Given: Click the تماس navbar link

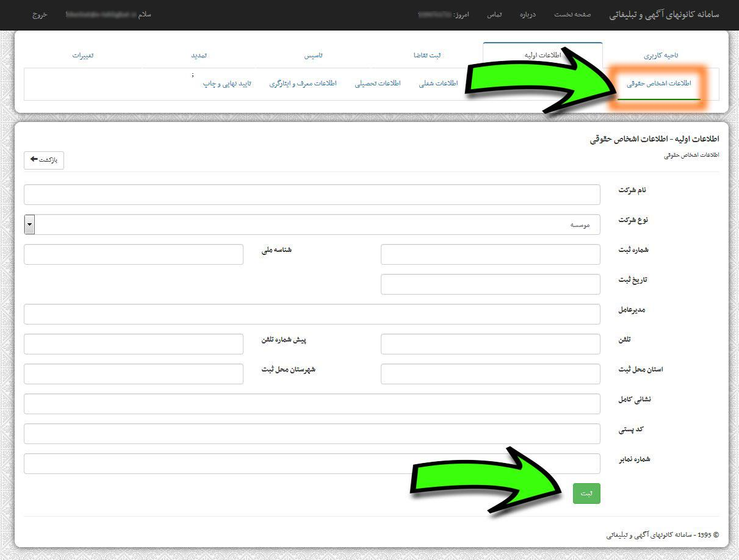Looking at the screenshot, I should click(x=494, y=15).
